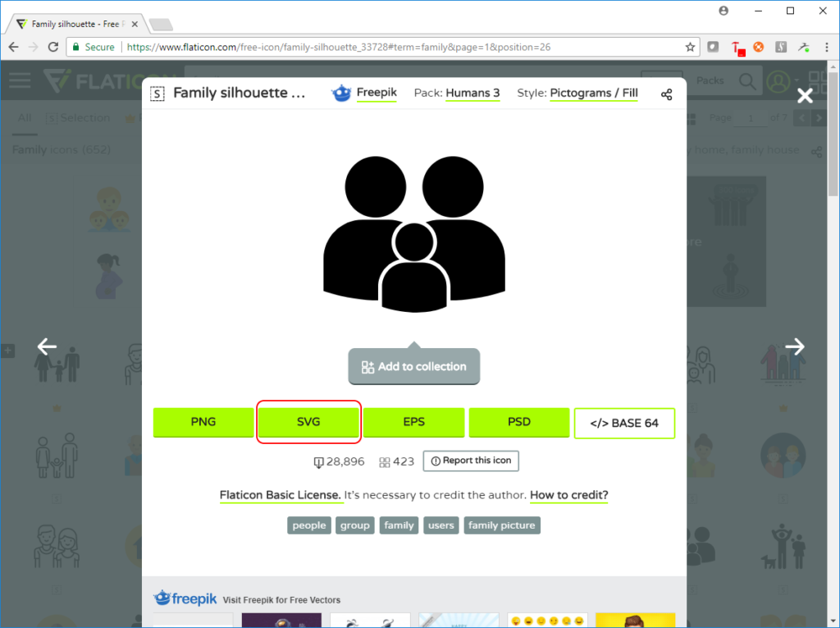Select the 'family picture' tag
The width and height of the screenshot is (840, 628).
(x=501, y=525)
